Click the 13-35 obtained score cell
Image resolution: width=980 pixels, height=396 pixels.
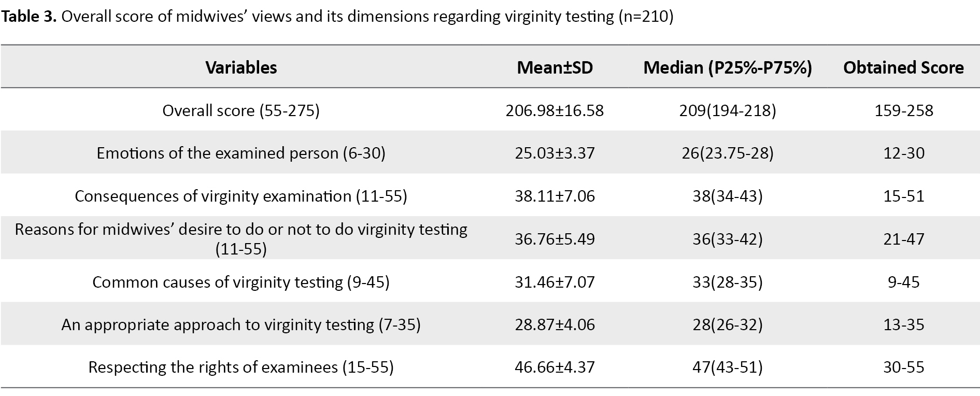click(x=903, y=324)
